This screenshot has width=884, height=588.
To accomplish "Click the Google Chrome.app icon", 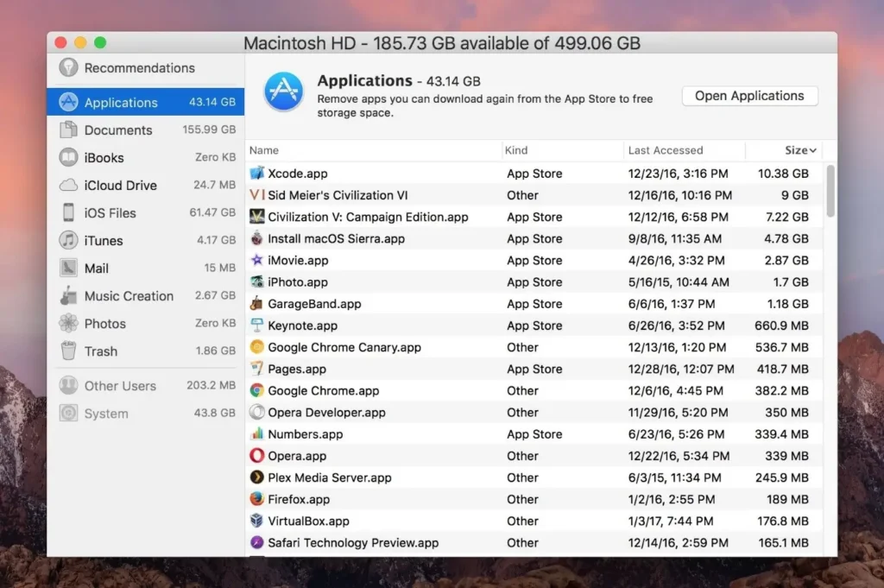I will [x=256, y=390].
